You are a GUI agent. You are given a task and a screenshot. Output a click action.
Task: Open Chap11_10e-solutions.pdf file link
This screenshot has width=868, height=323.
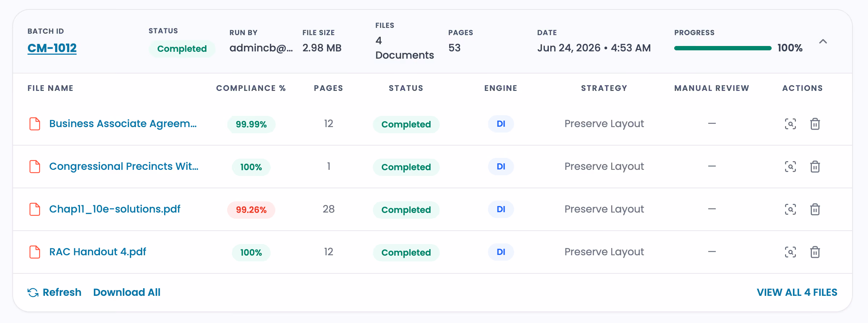pyautogui.click(x=115, y=209)
